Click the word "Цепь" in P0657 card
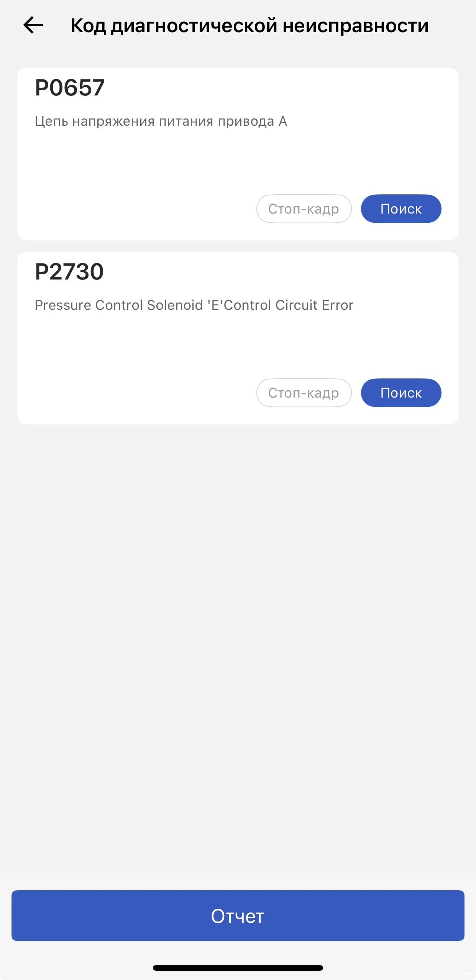 coord(51,121)
